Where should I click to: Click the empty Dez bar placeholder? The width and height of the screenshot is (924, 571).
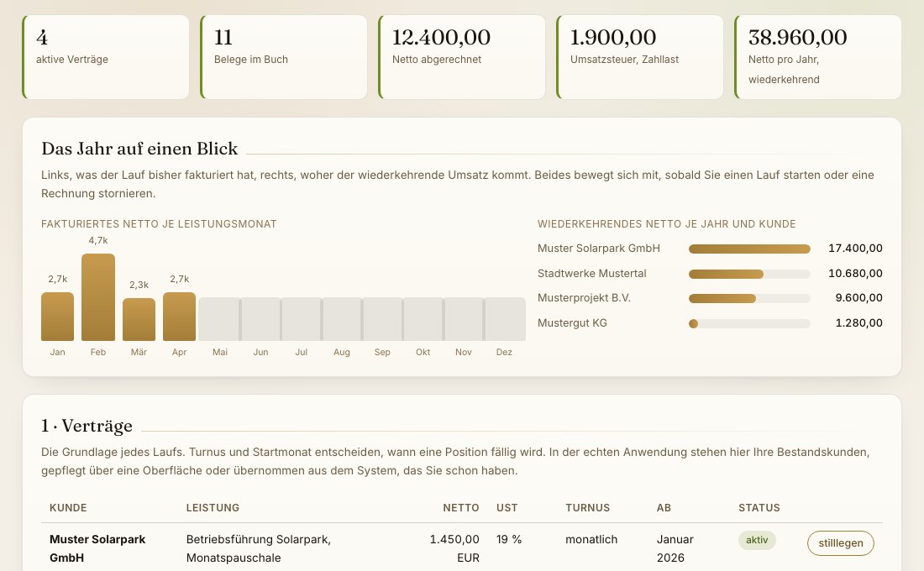coord(505,319)
